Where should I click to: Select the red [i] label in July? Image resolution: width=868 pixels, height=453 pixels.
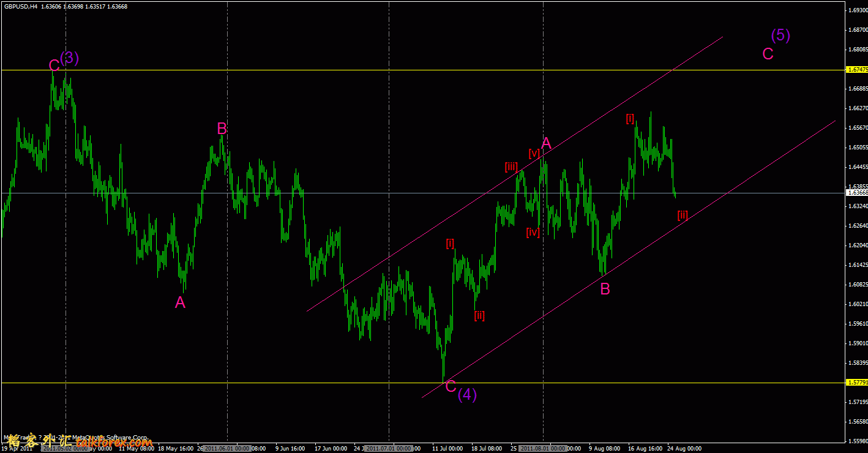(x=450, y=244)
